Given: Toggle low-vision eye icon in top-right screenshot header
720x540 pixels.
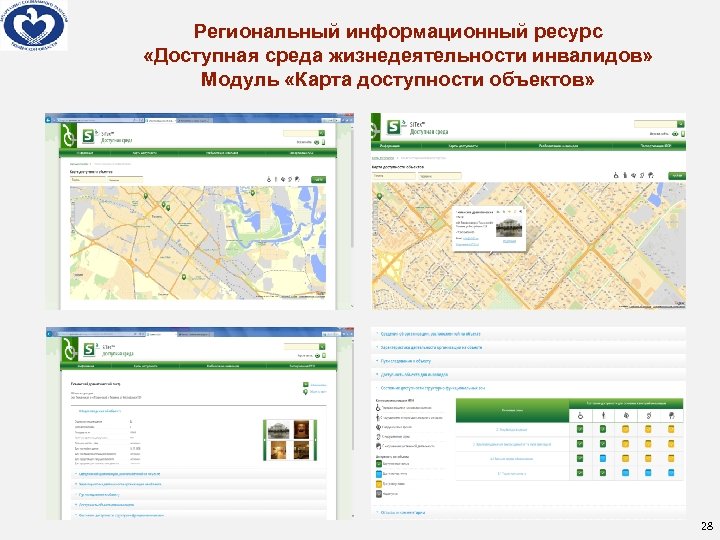Looking at the screenshot, I should point(675,134).
